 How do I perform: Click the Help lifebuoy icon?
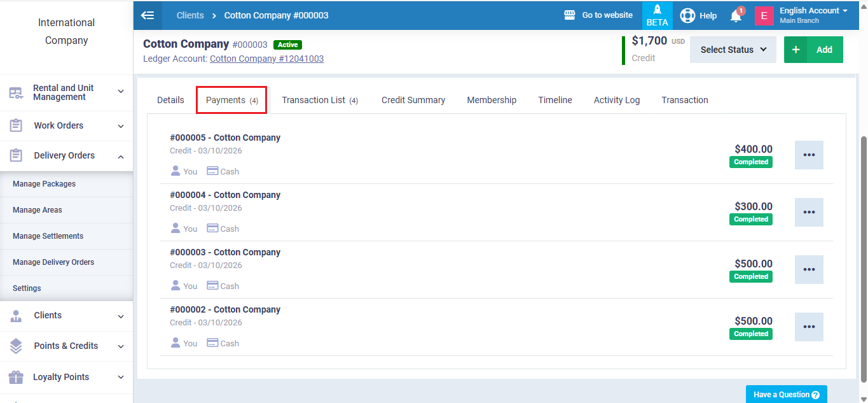click(687, 15)
